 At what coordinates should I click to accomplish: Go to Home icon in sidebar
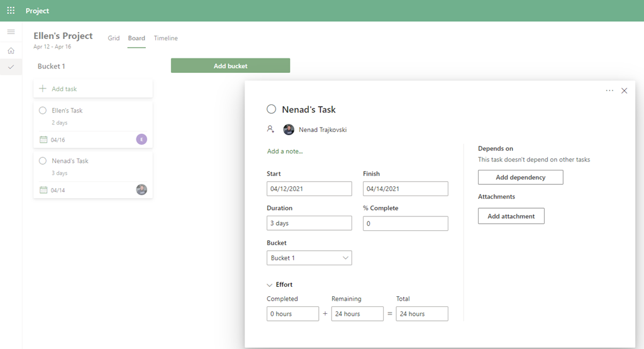coord(11,50)
